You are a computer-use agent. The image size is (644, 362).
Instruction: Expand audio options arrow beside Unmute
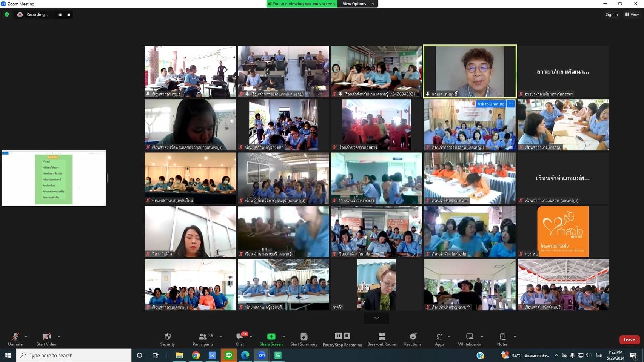26,336
